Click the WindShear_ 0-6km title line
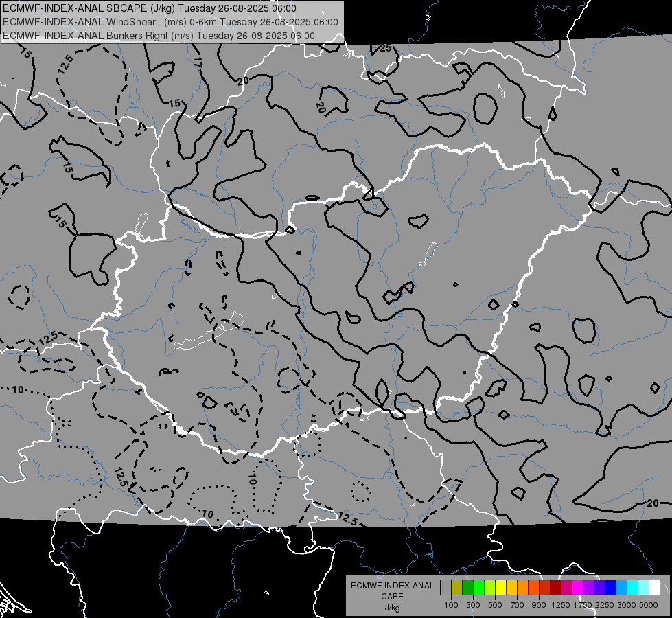The width and height of the screenshot is (672, 618). pyautogui.click(x=170, y=22)
